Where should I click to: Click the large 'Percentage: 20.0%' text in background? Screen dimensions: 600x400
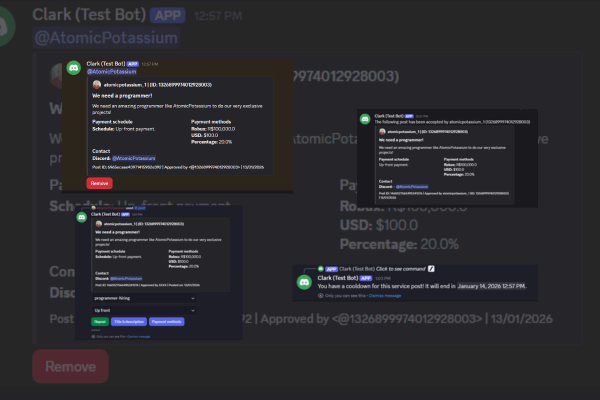pos(399,244)
